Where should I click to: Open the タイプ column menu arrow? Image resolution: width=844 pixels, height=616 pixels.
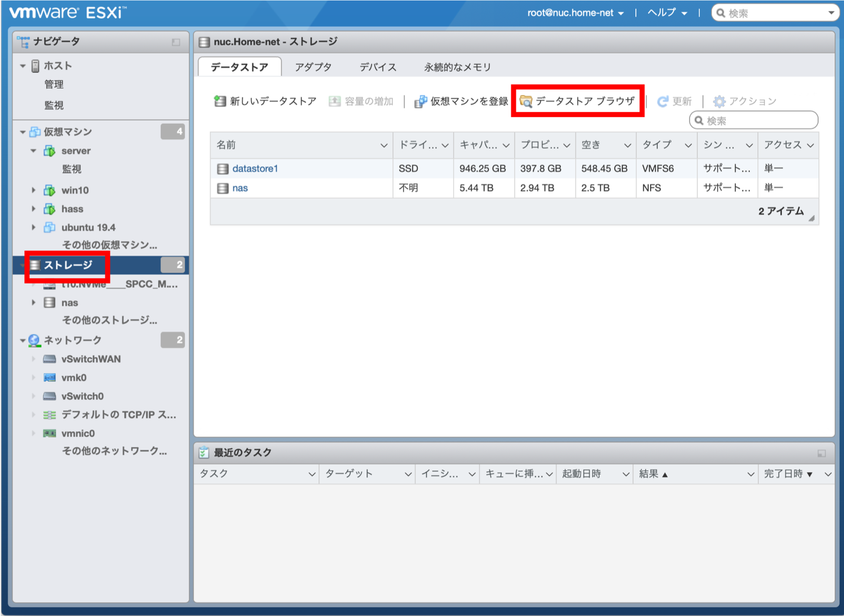(688, 145)
